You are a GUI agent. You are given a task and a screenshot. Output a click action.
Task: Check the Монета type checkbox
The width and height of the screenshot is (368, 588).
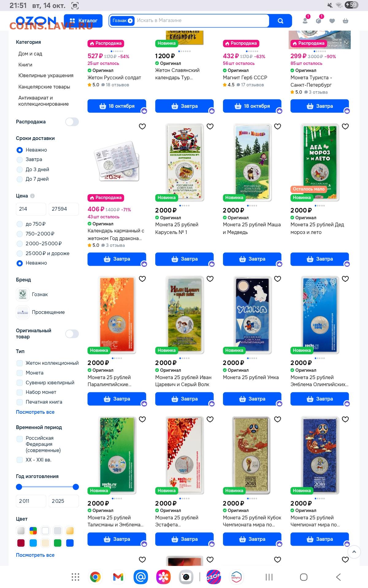pos(20,373)
